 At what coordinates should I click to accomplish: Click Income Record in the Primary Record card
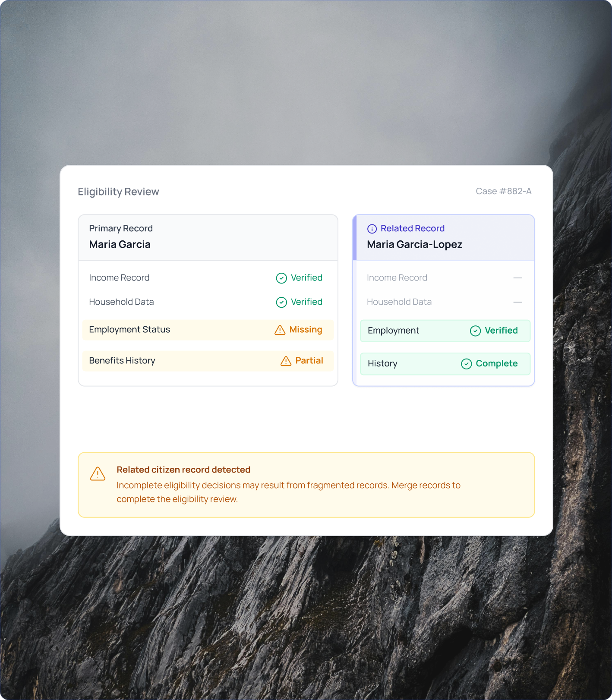click(119, 277)
